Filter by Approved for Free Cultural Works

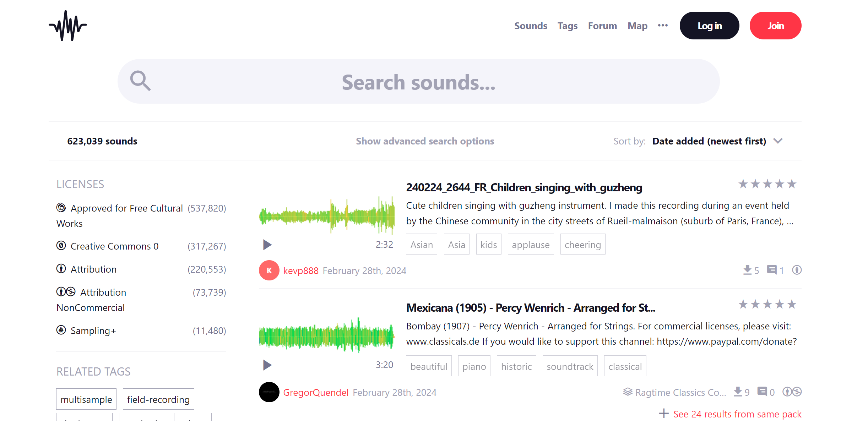[x=126, y=208]
